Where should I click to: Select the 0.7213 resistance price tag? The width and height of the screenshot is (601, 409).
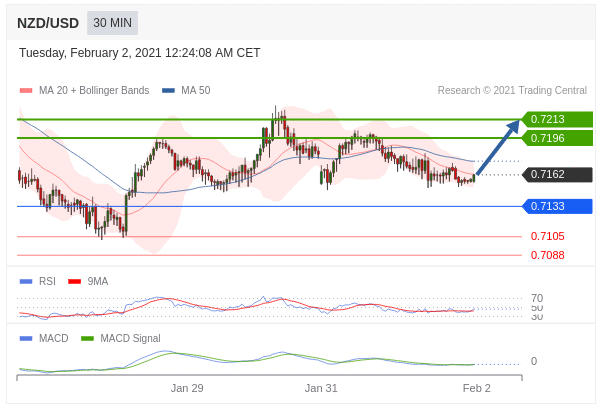click(x=558, y=119)
